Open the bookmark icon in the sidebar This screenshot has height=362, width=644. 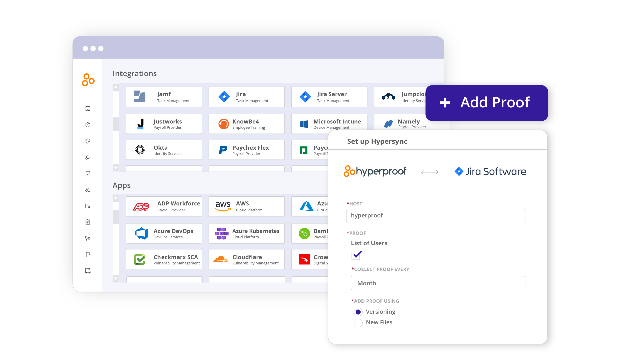click(88, 173)
